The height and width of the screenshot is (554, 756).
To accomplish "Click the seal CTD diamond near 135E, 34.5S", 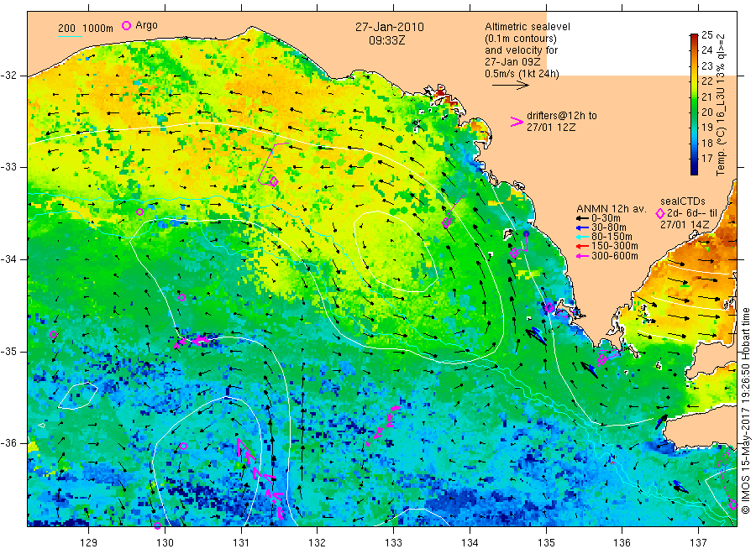I will [x=549, y=308].
